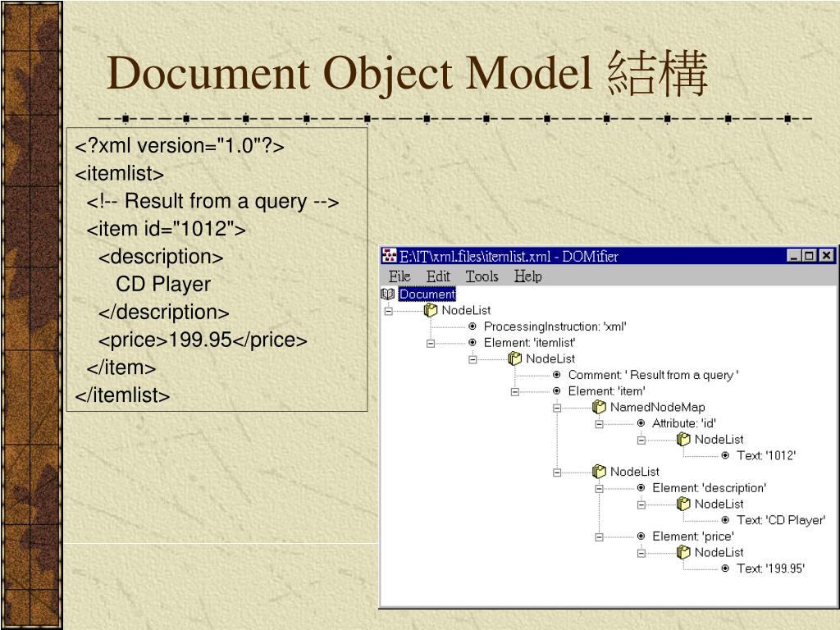The width and height of the screenshot is (840, 630).
Task: Collapse the Attribute 'id' node
Action: (x=599, y=424)
